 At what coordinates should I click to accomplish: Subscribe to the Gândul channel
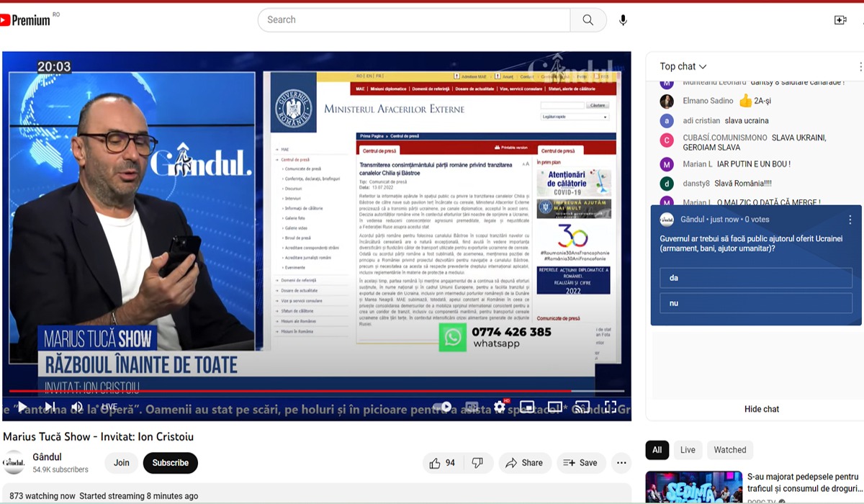click(171, 463)
